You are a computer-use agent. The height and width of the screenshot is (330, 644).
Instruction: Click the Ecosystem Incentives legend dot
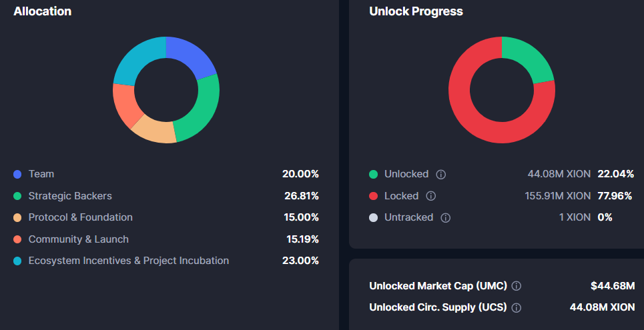pyautogui.click(x=17, y=261)
